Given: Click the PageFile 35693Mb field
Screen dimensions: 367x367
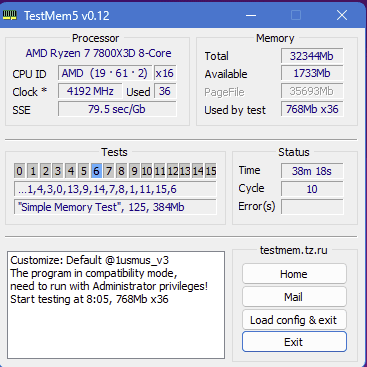Looking at the screenshot, I should [x=312, y=91].
